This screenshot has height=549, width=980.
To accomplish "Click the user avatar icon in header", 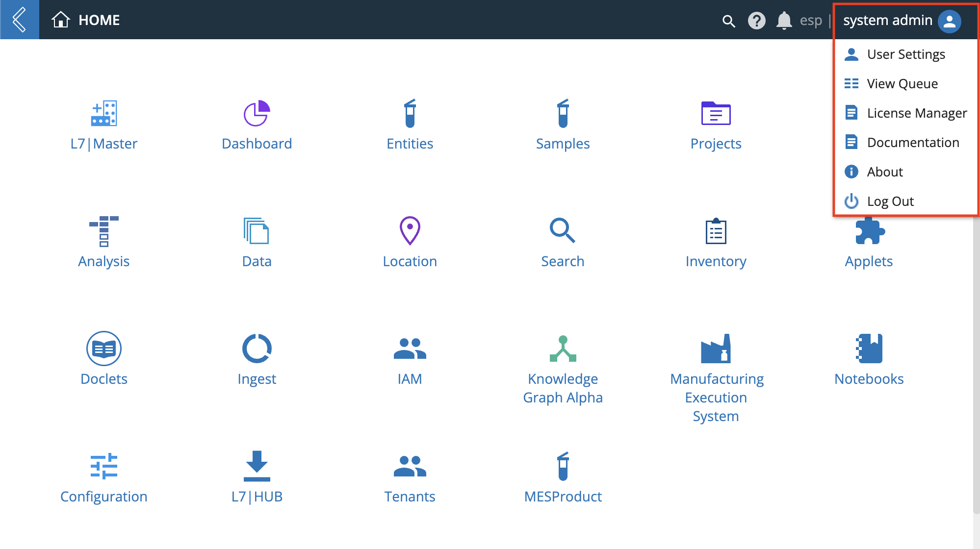I will 950,21.
